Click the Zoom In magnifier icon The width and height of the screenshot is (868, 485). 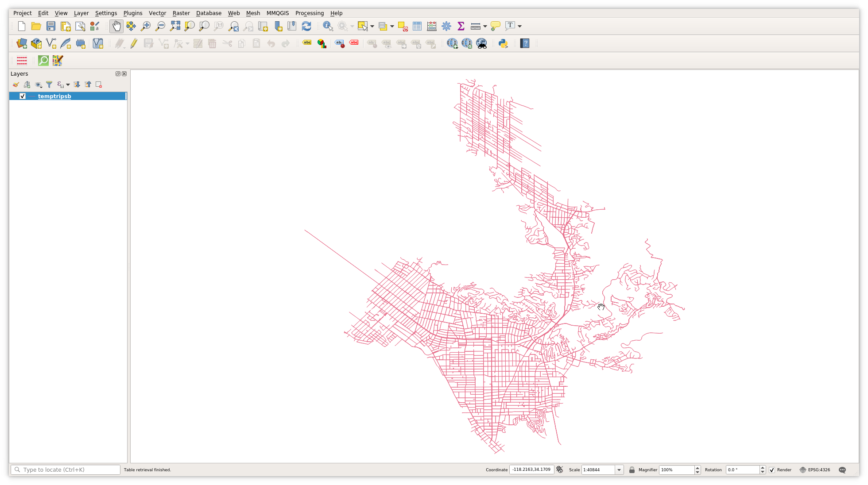tap(145, 26)
